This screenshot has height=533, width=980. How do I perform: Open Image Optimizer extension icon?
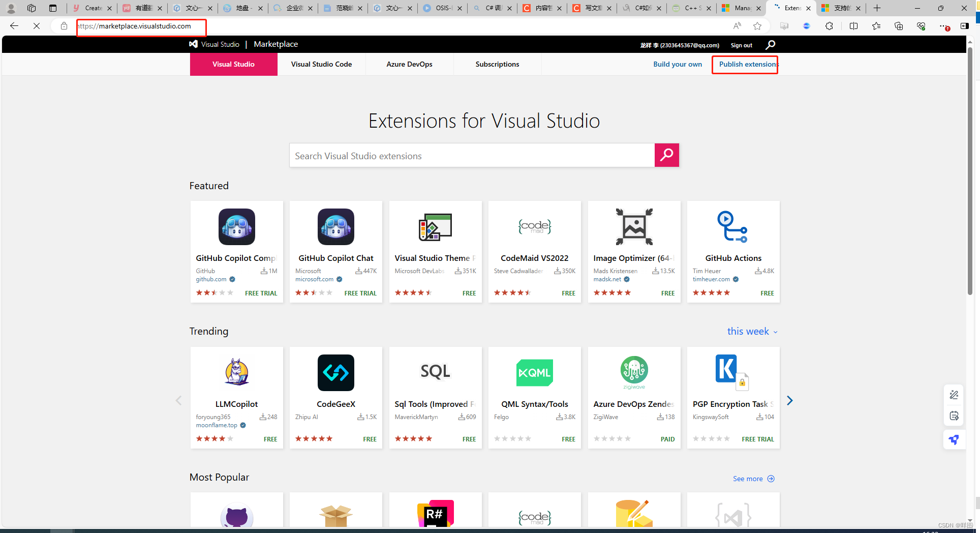634,227
